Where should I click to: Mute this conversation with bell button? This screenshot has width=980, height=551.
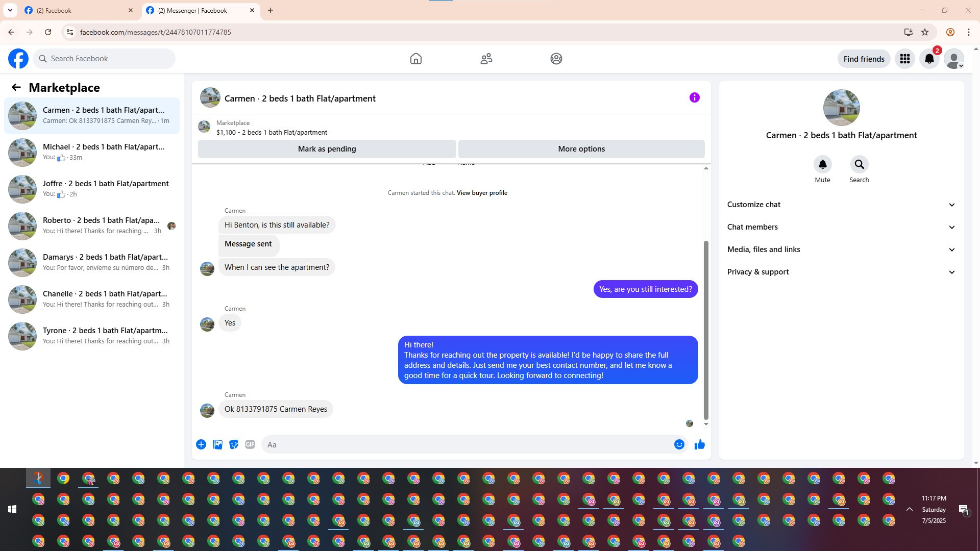click(822, 164)
